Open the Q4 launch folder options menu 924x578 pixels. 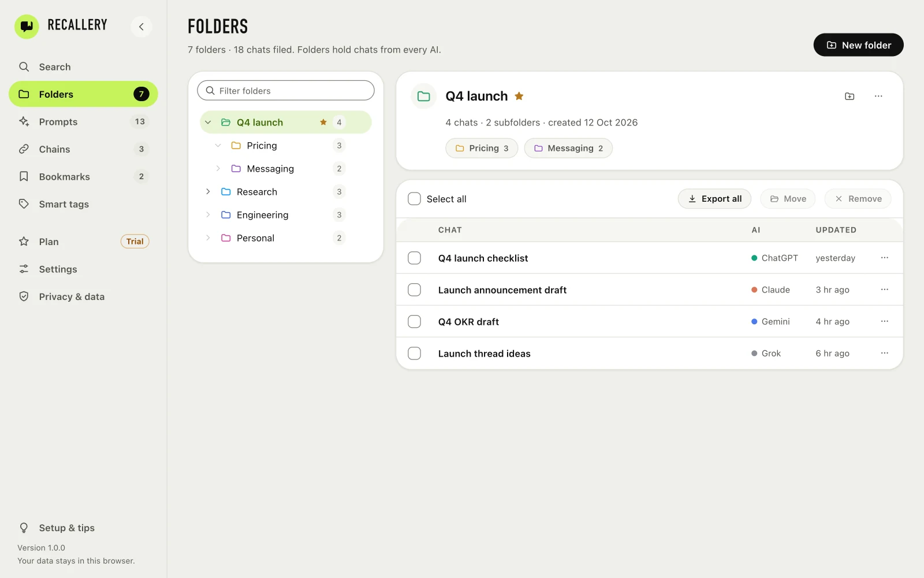point(878,96)
